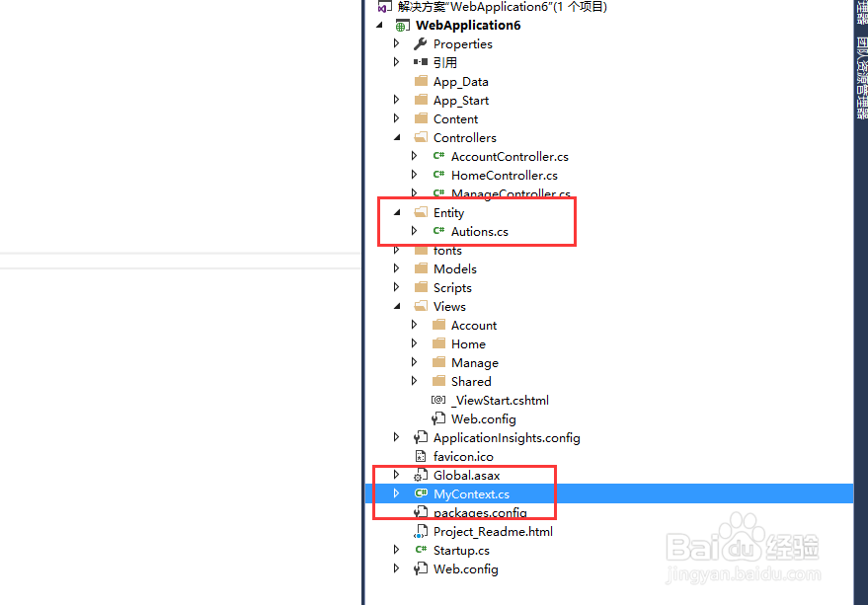The height and width of the screenshot is (605, 868).
Task: Click the Web.config icon inside Views
Action: (x=438, y=418)
